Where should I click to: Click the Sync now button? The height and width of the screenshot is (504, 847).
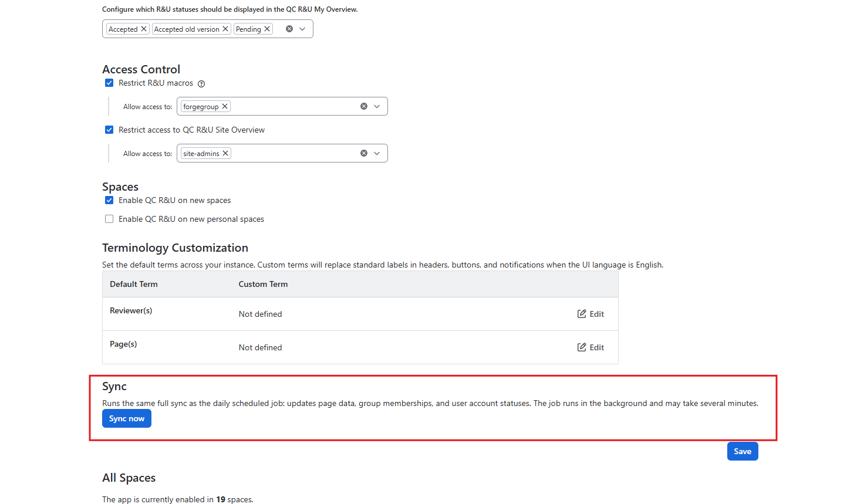[x=127, y=418]
